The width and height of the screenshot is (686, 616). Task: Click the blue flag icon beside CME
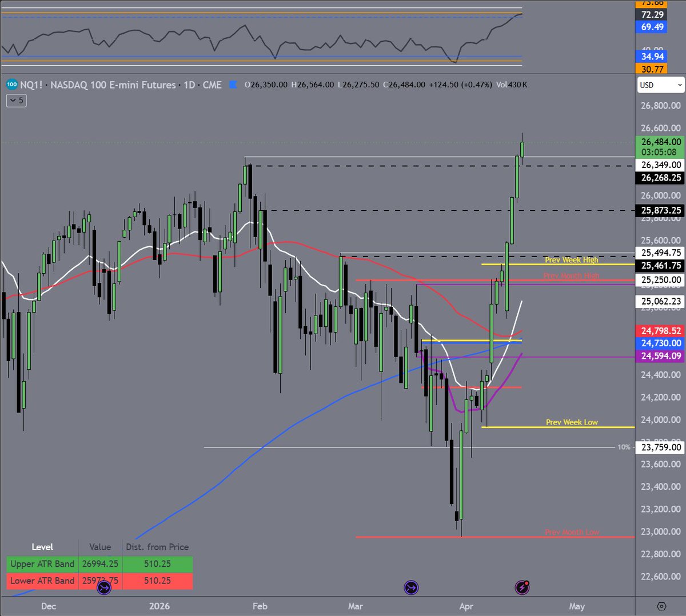tap(233, 85)
